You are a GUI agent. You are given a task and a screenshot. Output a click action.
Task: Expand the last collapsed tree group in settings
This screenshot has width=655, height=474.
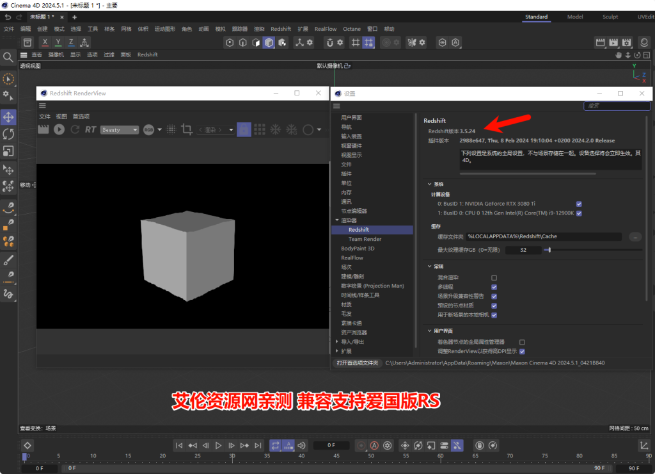point(337,351)
